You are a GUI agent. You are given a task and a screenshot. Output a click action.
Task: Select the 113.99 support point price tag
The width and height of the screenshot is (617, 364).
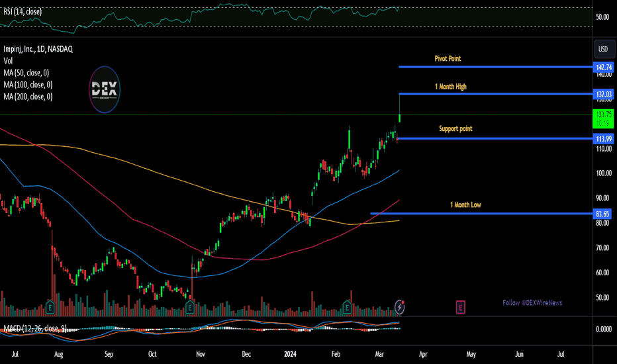click(604, 138)
